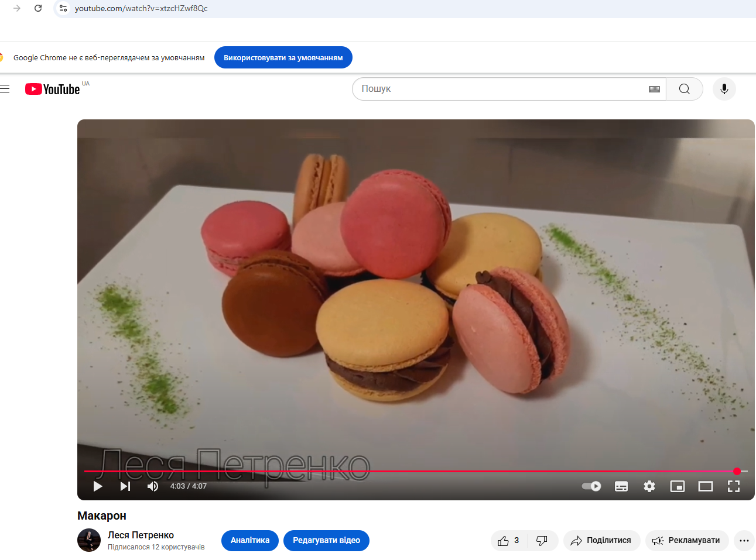Share the video with Поділитися button

(x=602, y=540)
